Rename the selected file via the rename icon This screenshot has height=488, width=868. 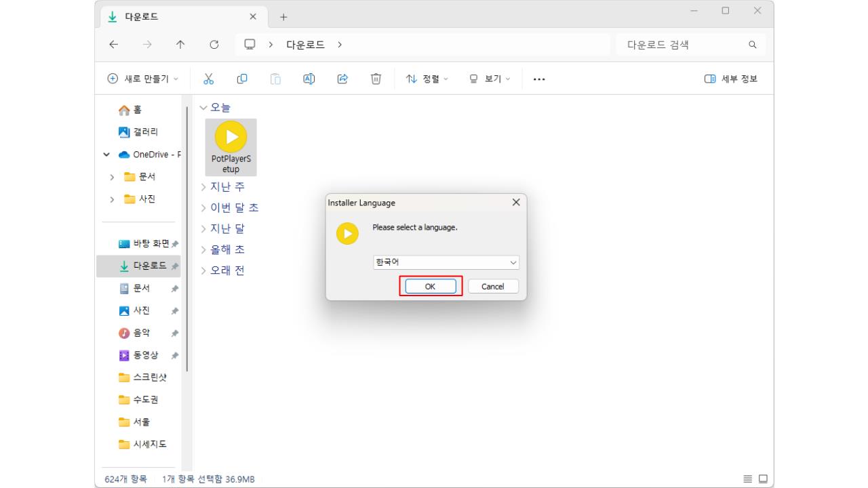coord(309,79)
